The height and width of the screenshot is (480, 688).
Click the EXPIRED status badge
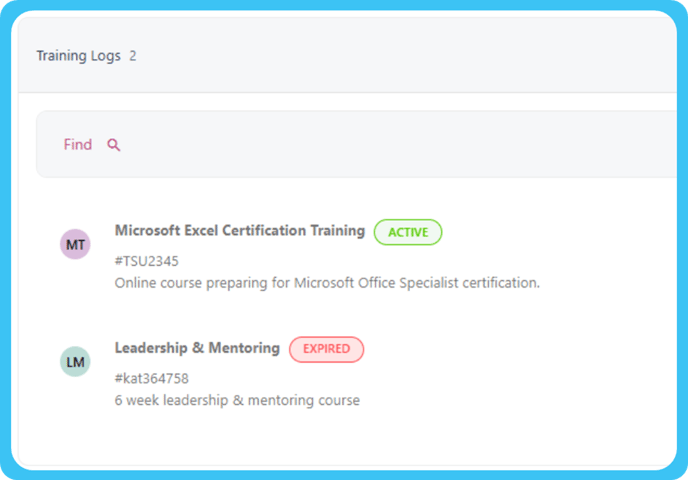(x=326, y=349)
